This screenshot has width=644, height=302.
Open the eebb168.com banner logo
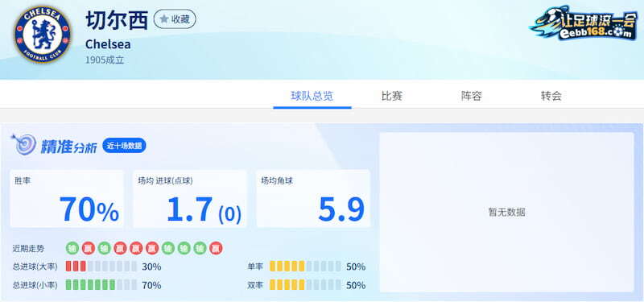[x=583, y=23]
